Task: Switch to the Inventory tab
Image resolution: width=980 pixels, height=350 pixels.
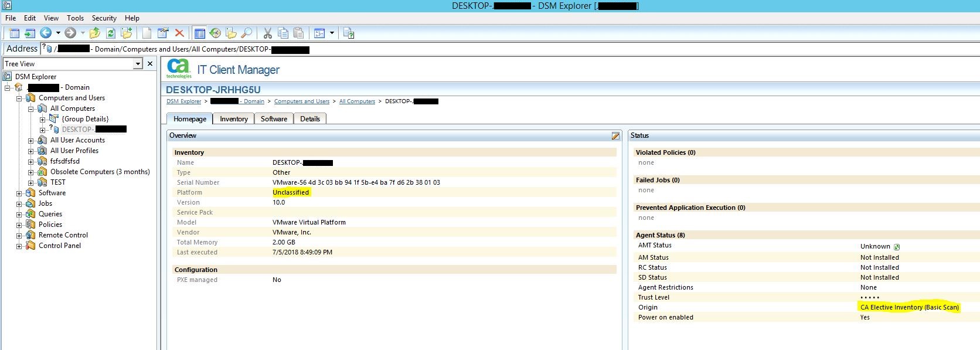Action: (233, 119)
